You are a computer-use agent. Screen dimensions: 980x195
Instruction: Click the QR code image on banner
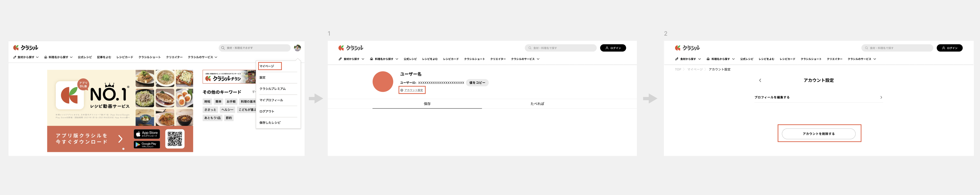[175, 139]
